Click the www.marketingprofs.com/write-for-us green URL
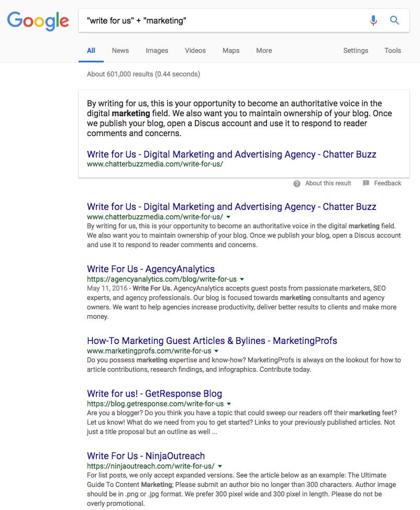 [149, 351]
